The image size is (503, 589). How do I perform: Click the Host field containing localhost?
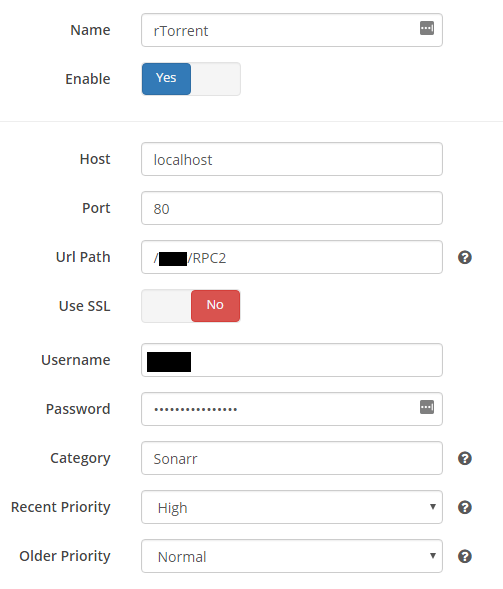click(292, 159)
